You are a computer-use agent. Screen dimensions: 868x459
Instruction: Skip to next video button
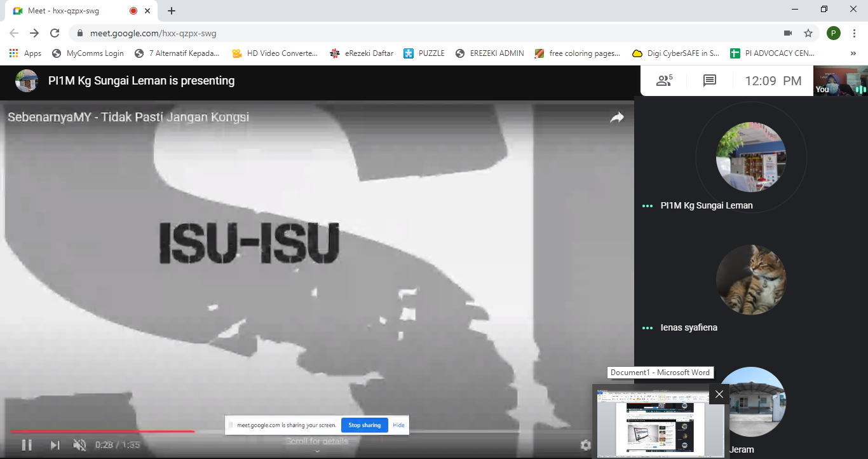point(55,445)
